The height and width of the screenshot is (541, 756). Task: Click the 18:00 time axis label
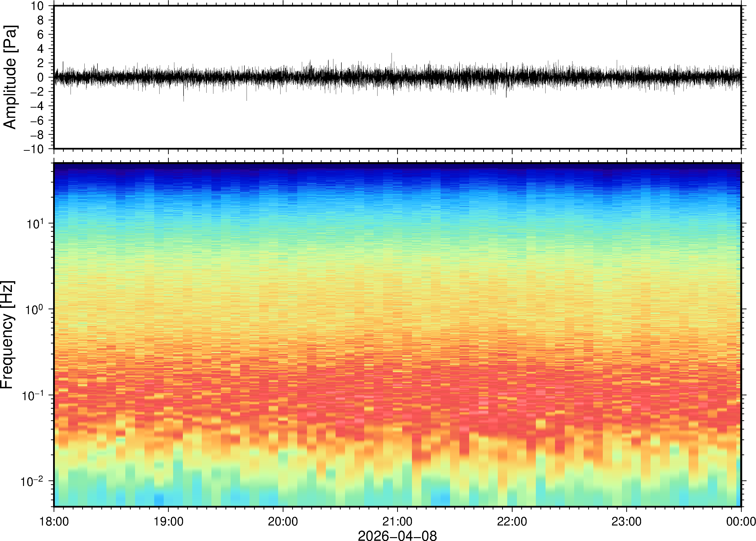[54, 521]
